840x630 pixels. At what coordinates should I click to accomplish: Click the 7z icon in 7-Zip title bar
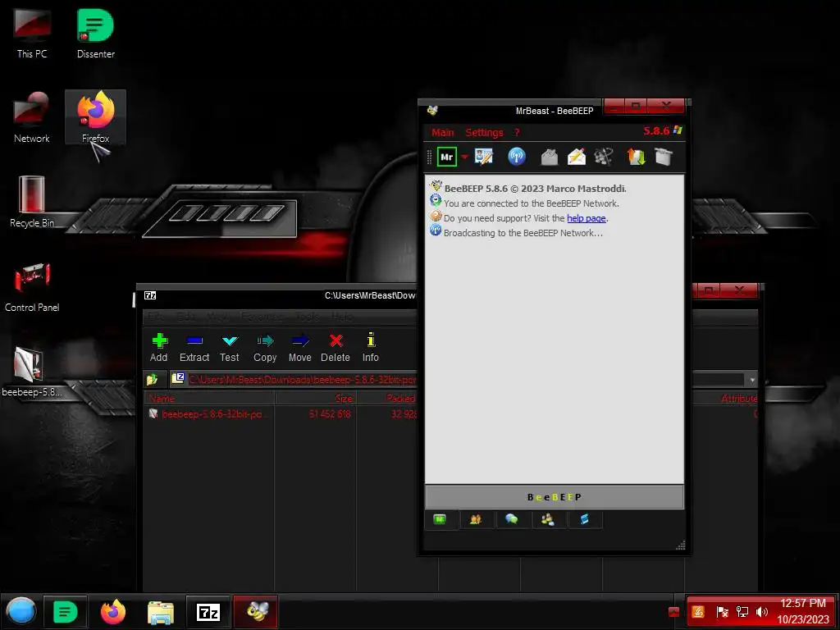[150, 295]
